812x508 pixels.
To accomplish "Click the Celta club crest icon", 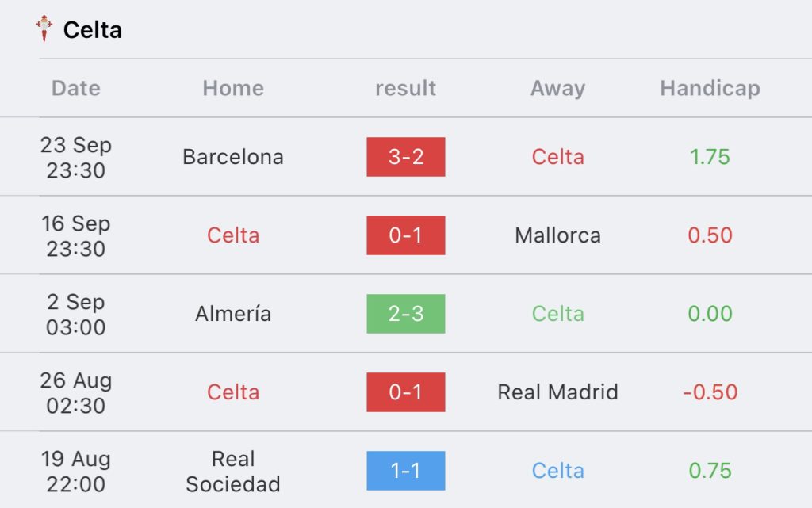I will point(44,29).
